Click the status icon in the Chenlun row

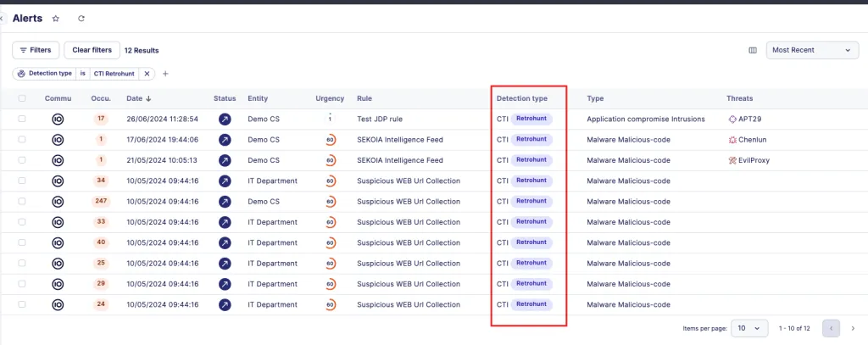pyautogui.click(x=225, y=140)
